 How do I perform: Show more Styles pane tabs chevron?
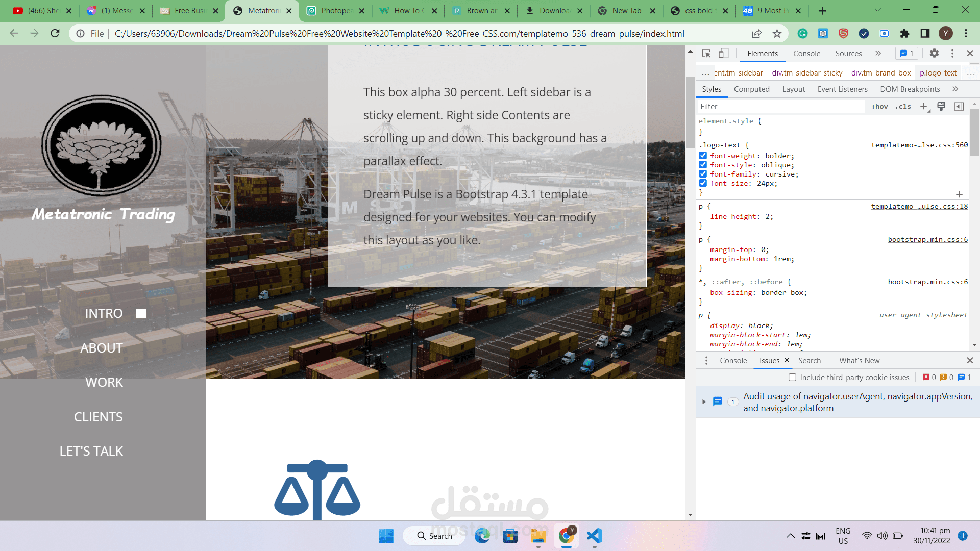955,89
